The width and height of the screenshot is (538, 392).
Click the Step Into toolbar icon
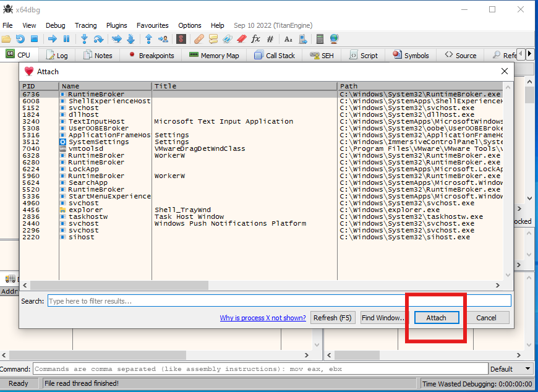84,39
